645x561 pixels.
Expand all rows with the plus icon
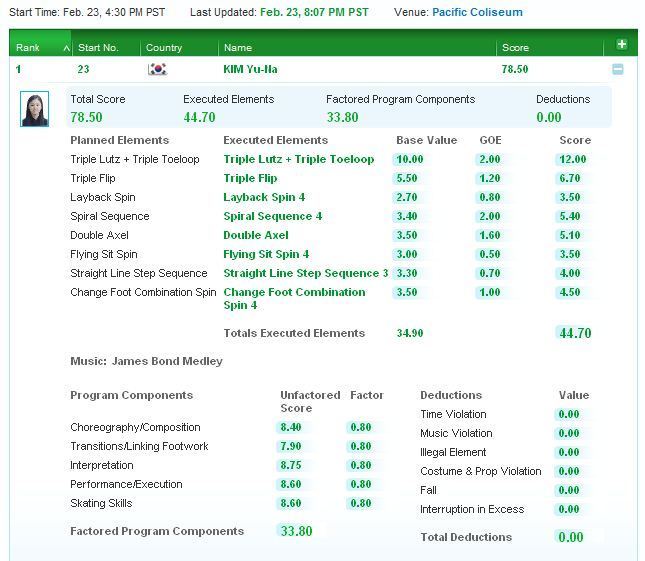[x=622, y=44]
